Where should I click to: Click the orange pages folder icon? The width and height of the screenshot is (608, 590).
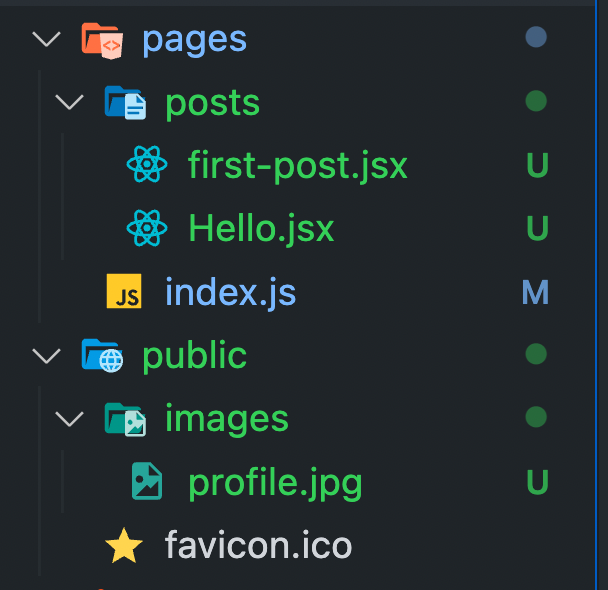(102, 40)
